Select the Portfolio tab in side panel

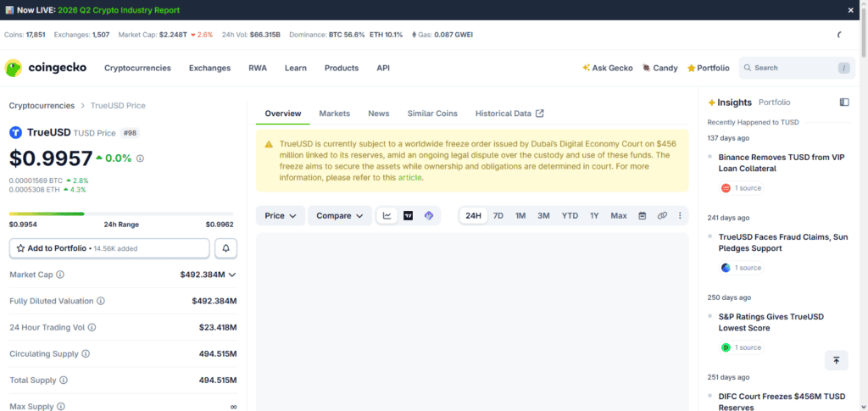pyautogui.click(x=775, y=103)
